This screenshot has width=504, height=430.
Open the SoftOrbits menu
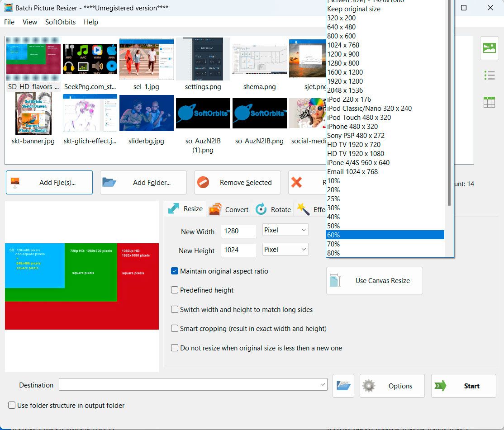click(x=61, y=22)
